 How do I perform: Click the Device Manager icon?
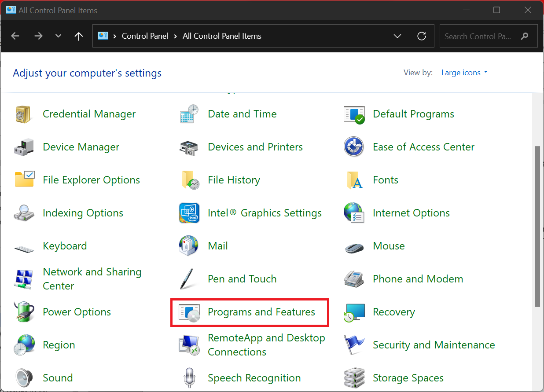23,147
